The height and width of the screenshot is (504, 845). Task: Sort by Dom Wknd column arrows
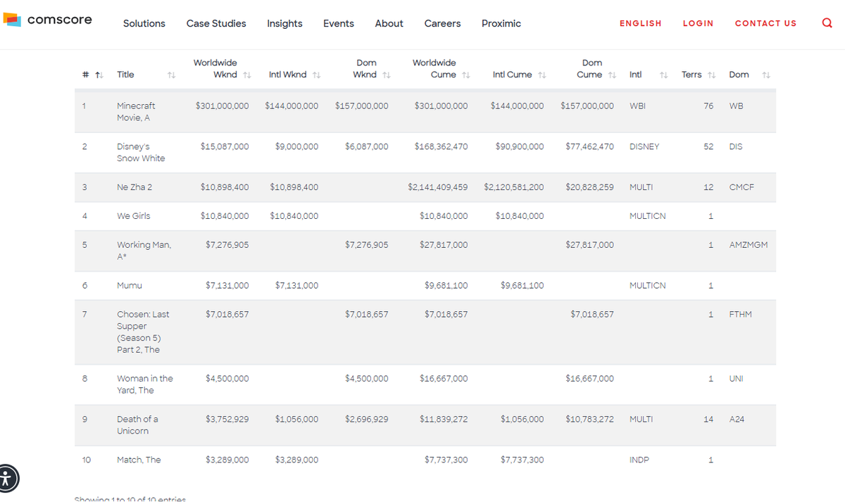(x=387, y=75)
